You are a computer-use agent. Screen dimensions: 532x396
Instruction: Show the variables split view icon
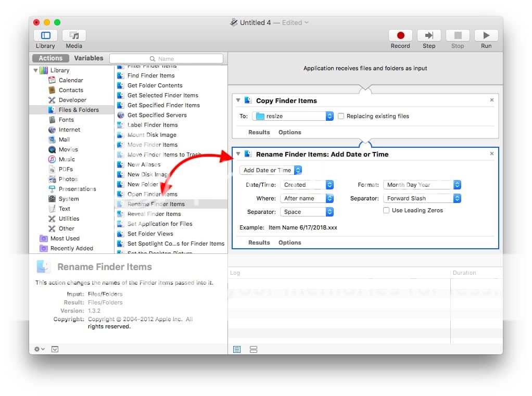click(x=254, y=349)
